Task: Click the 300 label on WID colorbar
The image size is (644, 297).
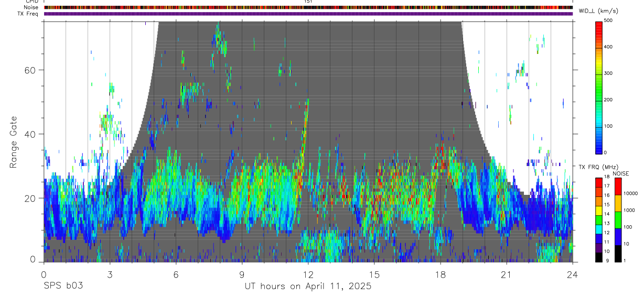Action: tap(608, 74)
